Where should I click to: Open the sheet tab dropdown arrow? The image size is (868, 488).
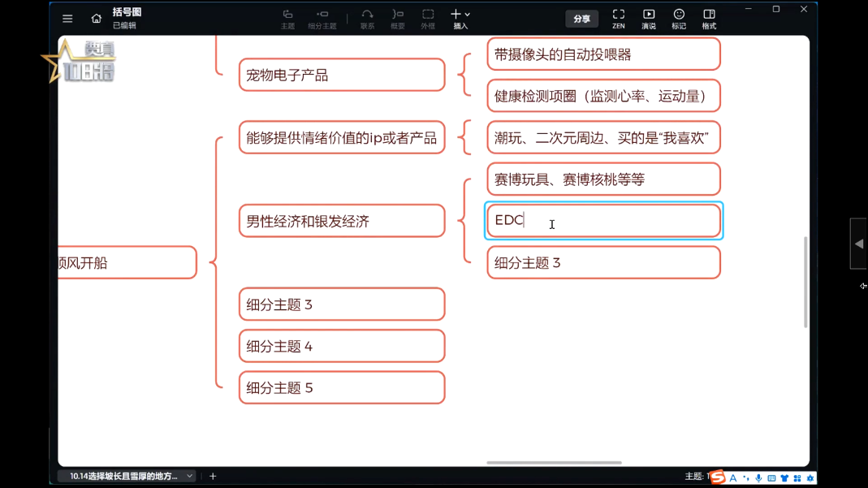[x=189, y=477]
